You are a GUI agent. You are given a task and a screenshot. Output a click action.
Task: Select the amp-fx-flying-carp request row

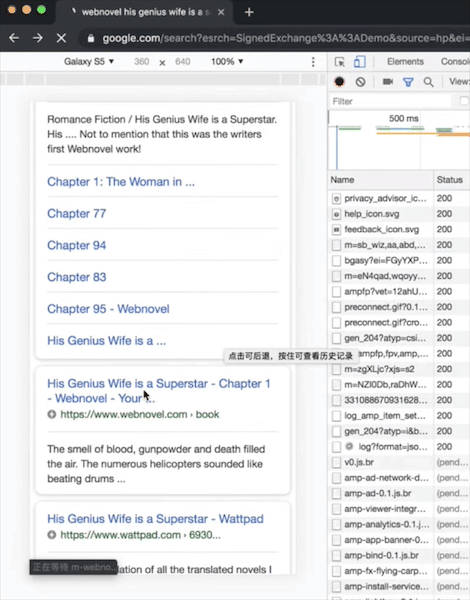coord(399,571)
